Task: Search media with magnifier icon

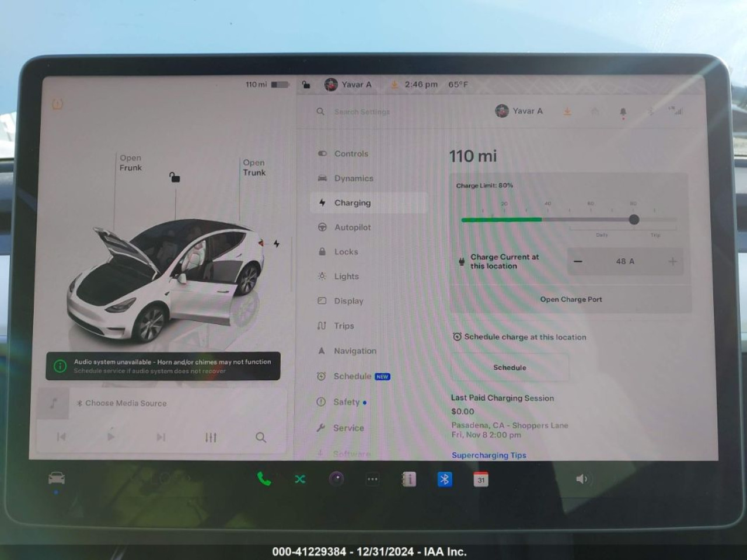Action: click(x=261, y=437)
